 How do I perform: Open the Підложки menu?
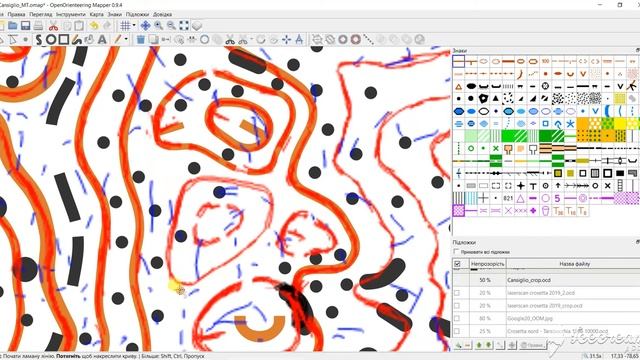137,14
